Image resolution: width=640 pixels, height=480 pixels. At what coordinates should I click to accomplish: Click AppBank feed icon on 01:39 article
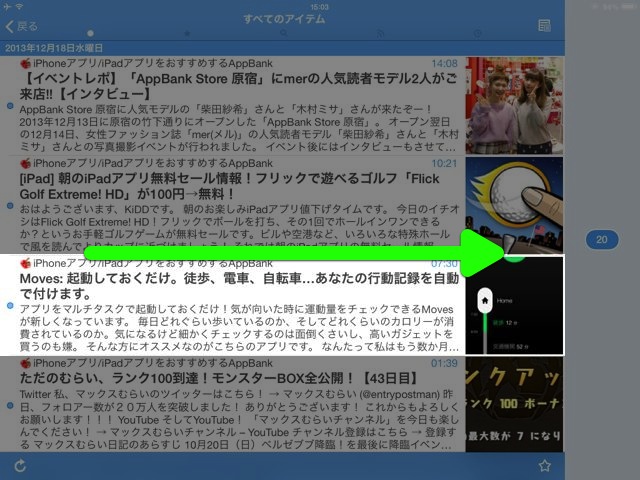(25, 363)
